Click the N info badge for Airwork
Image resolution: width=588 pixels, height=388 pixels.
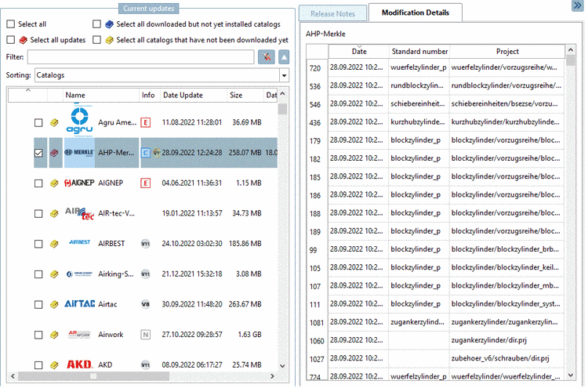coord(146,335)
